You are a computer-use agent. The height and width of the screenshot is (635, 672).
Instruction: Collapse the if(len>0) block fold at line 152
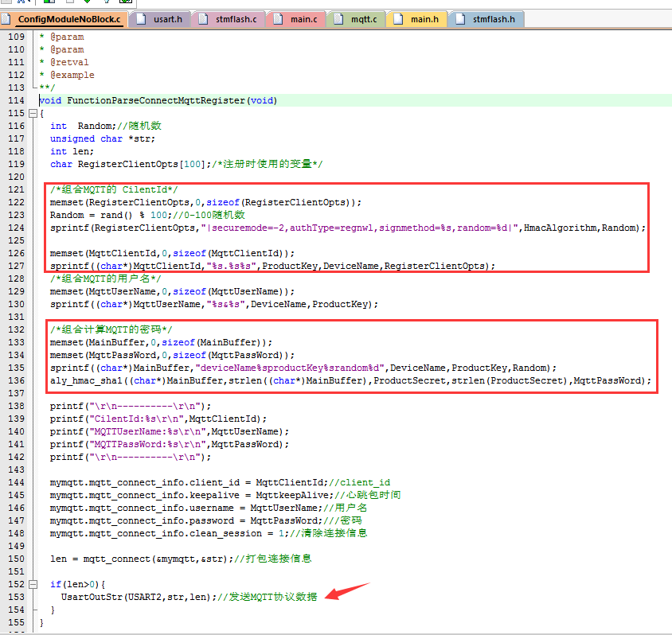click(33, 584)
